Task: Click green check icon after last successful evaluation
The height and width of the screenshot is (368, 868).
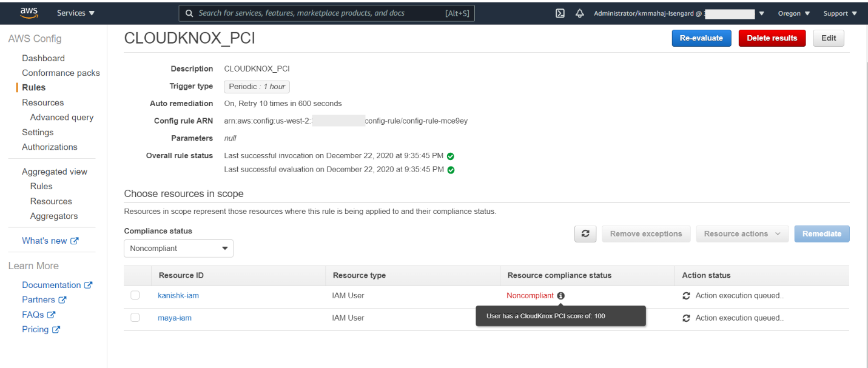Action: coord(451,170)
